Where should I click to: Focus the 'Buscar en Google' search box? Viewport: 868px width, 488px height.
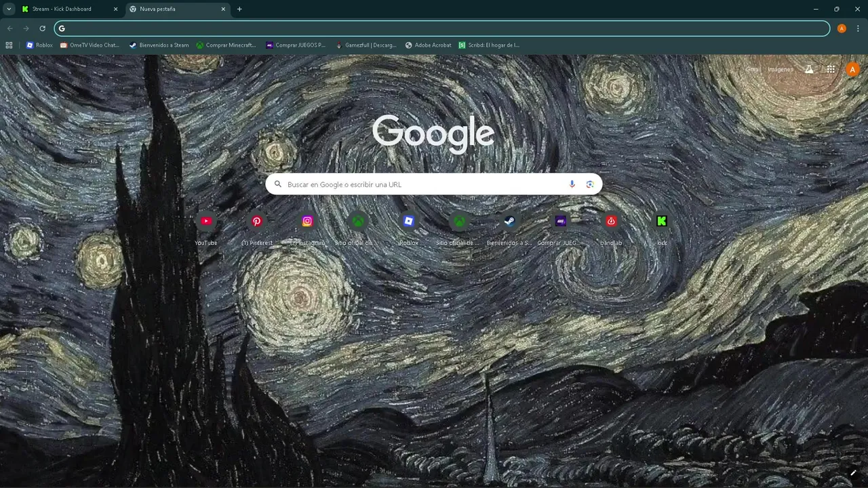click(434, 184)
